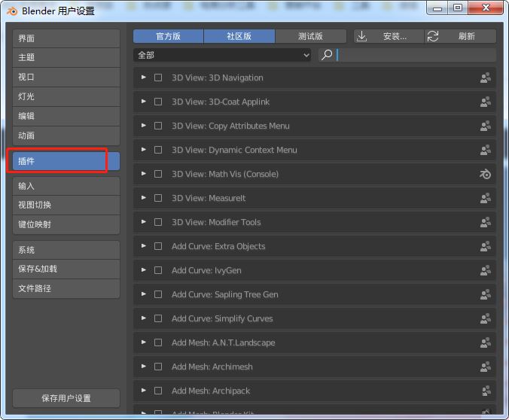Open the 动画 settings section
The image size is (509, 420).
click(66, 135)
